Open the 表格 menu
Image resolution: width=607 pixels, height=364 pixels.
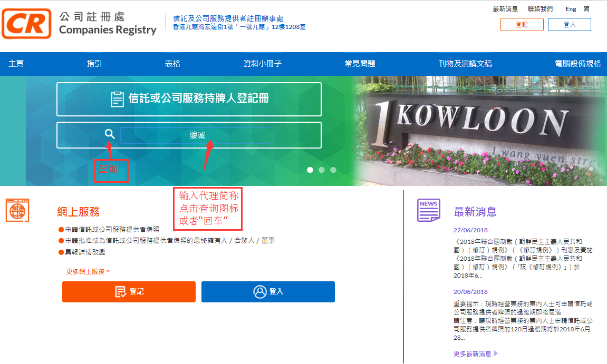pos(172,64)
